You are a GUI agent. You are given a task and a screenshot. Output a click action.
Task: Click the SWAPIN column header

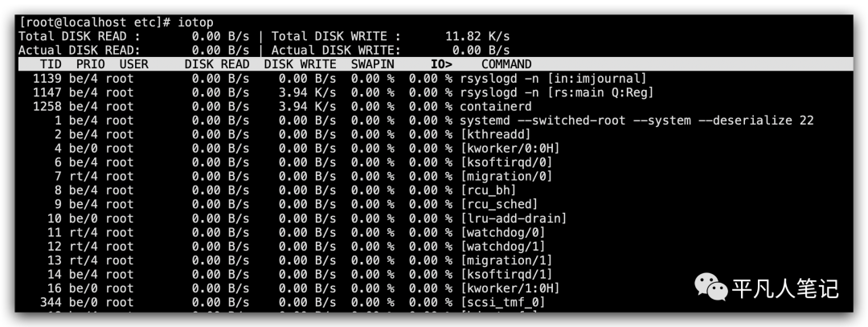tap(373, 64)
